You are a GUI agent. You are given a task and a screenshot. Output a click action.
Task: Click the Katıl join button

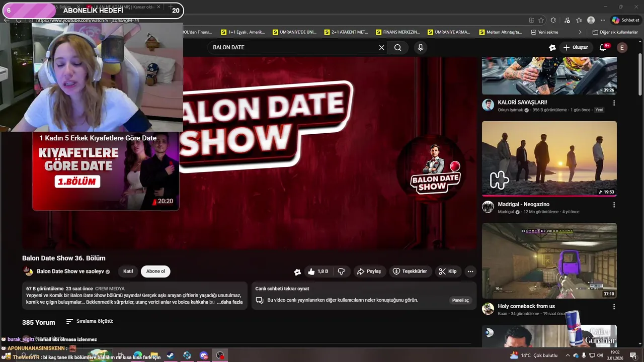(128, 271)
